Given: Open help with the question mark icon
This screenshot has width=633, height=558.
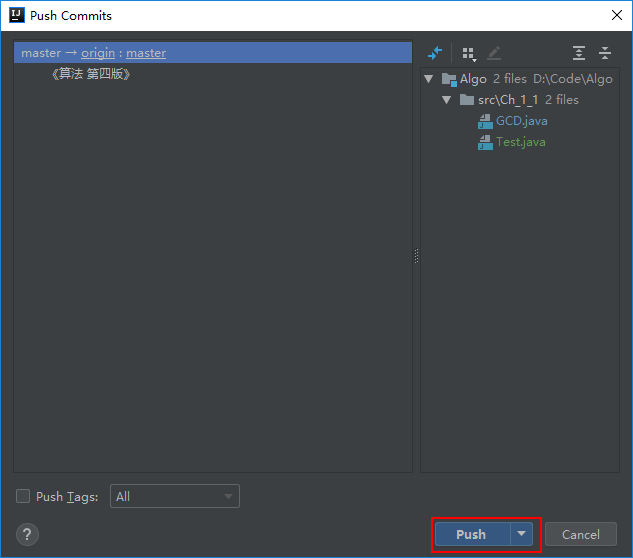Looking at the screenshot, I should point(27,534).
